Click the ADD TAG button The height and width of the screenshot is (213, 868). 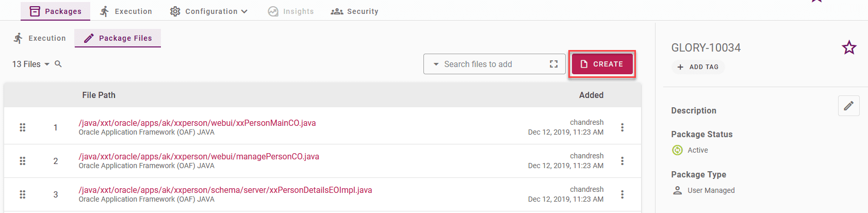pyautogui.click(x=698, y=67)
